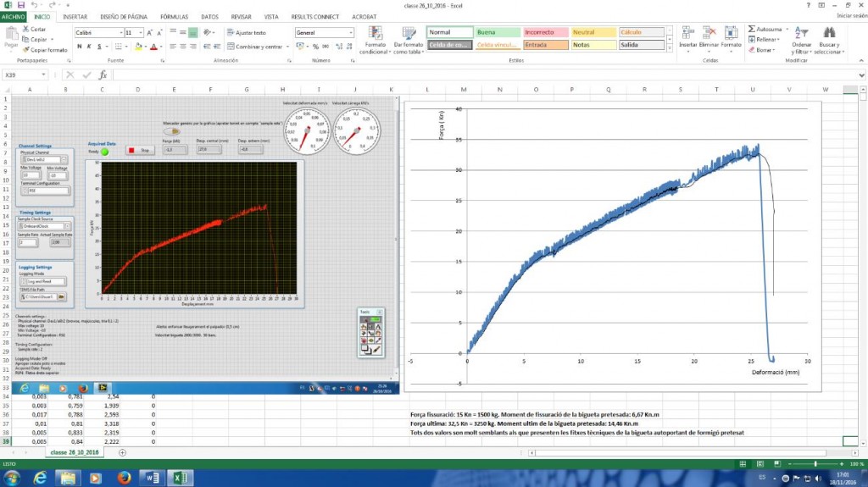
Task: Switch to the DISEÑO DE PÁGINA tab
Action: tap(124, 17)
